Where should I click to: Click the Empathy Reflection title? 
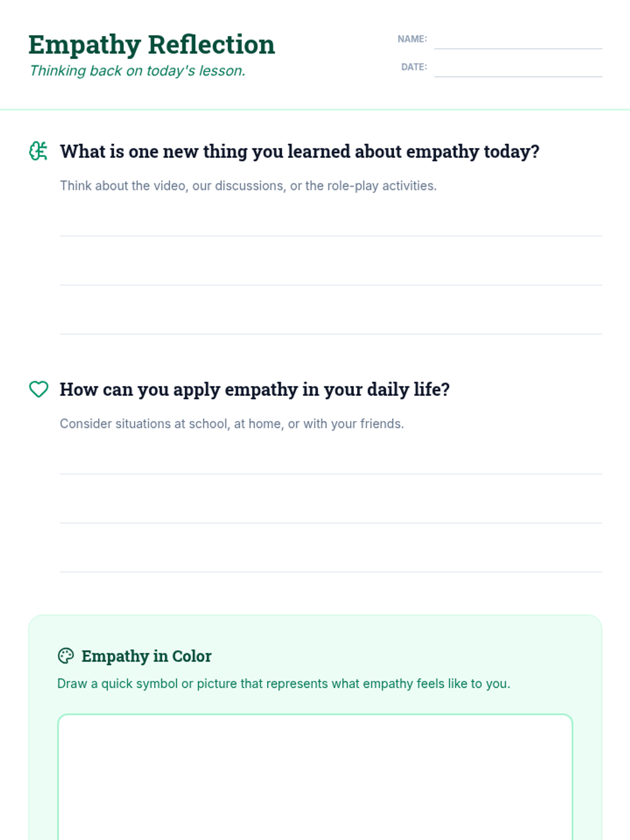(x=151, y=45)
